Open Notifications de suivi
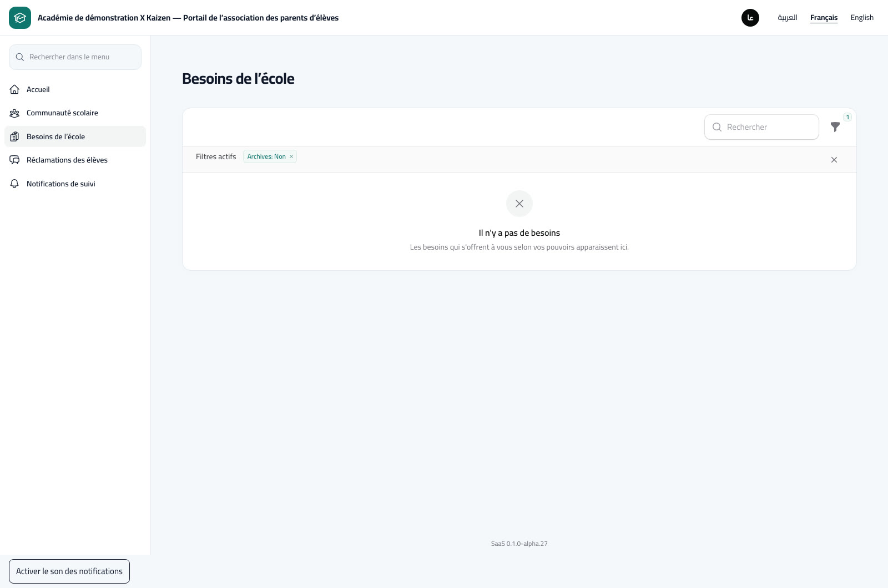888x588 pixels. (75, 184)
